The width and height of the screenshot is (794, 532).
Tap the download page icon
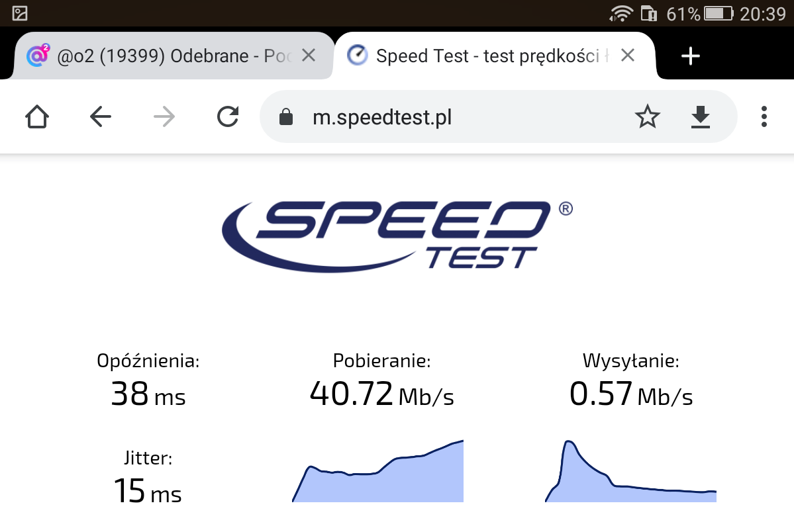coord(701,117)
